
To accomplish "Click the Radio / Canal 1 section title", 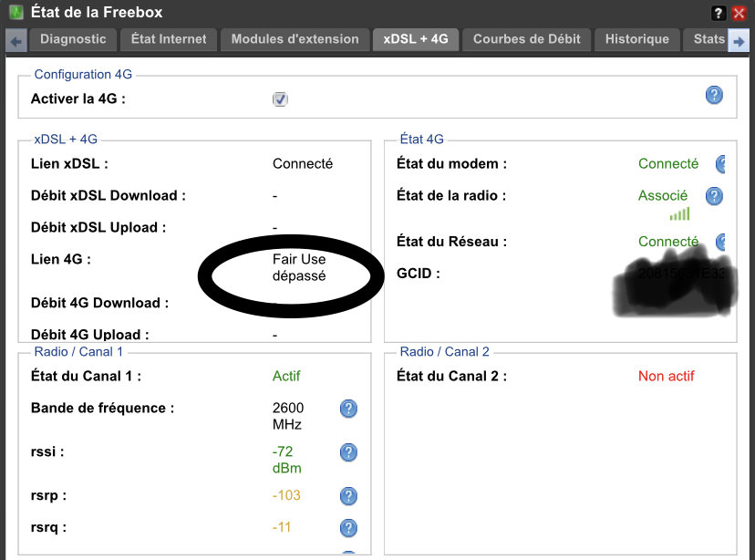I will point(78,352).
